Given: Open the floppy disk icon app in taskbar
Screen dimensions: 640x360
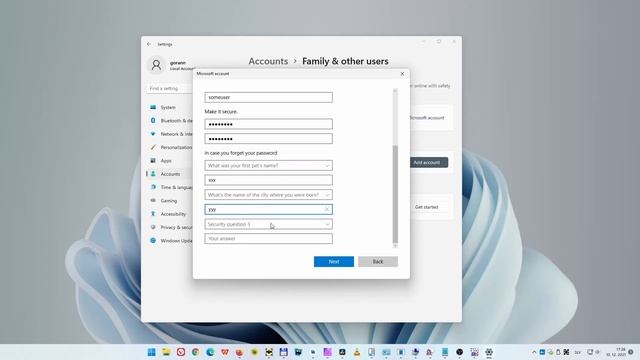Looking at the screenshot, I should 284,352.
